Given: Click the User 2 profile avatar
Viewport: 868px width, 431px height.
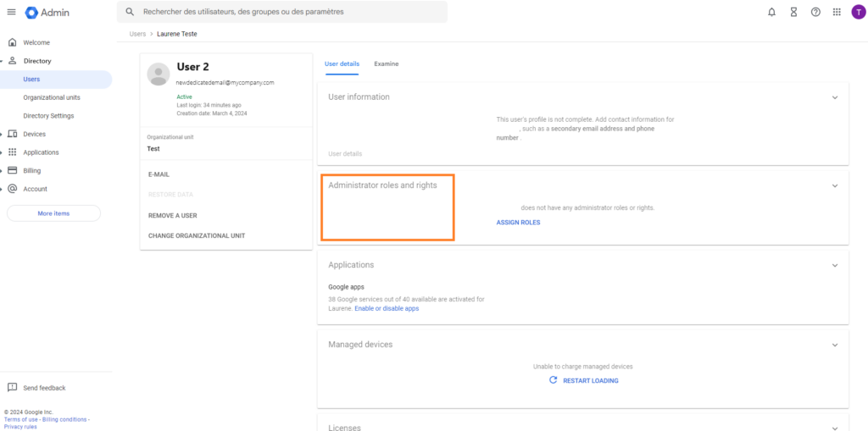Looking at the screenshot, I should click(x=159, y=75).
